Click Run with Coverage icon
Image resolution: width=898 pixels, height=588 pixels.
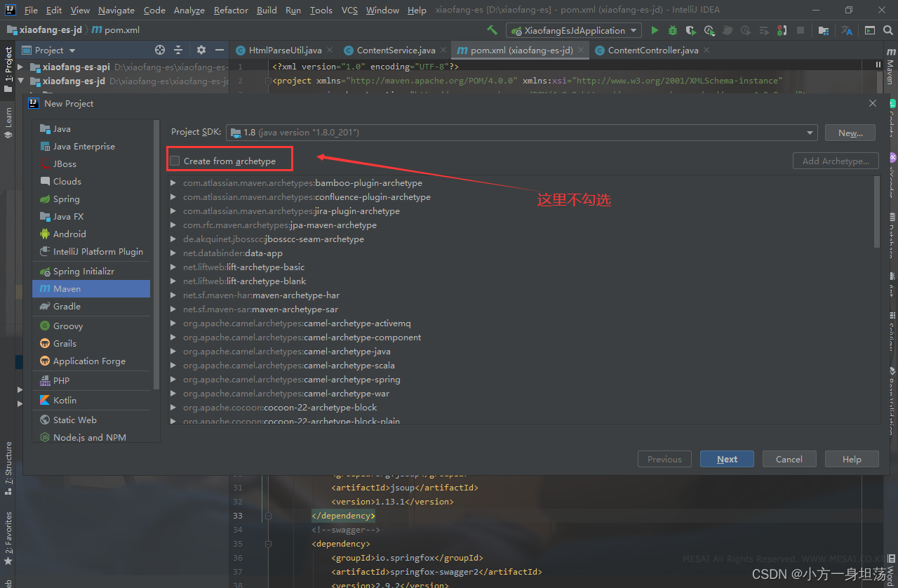click(691, 30)
